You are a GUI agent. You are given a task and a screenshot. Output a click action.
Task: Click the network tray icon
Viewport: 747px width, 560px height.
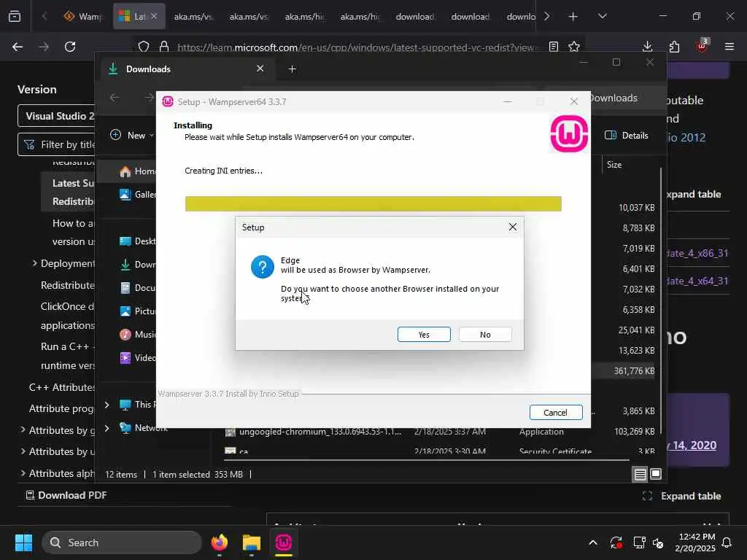639,542
